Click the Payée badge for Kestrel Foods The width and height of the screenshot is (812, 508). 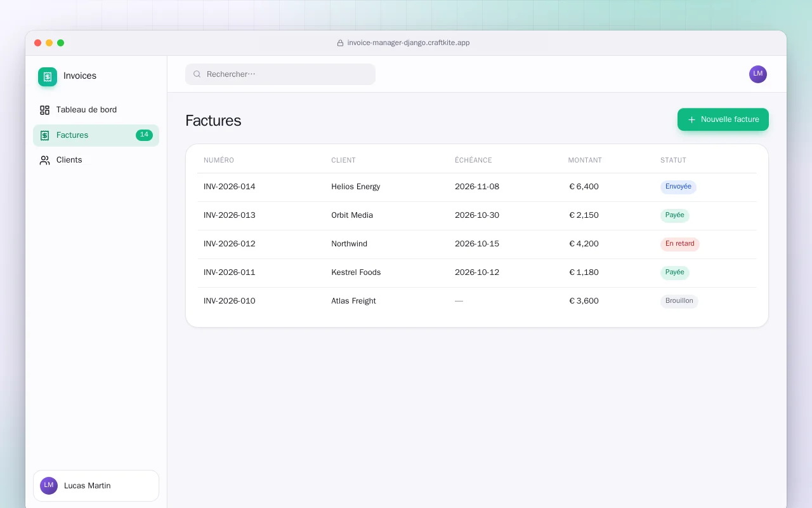[x=675, y=272]
